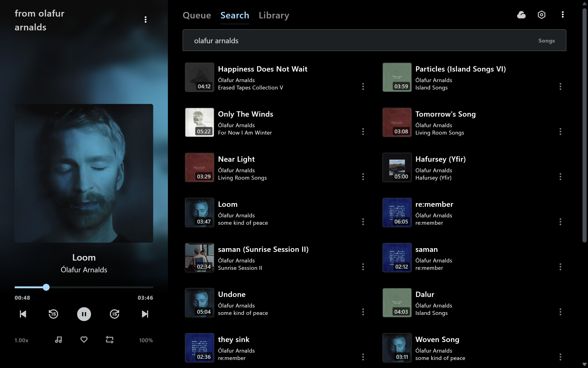Viewport: 588px width, 368px height.
Task: Skip to the previous track
Action: coord(23,314)
